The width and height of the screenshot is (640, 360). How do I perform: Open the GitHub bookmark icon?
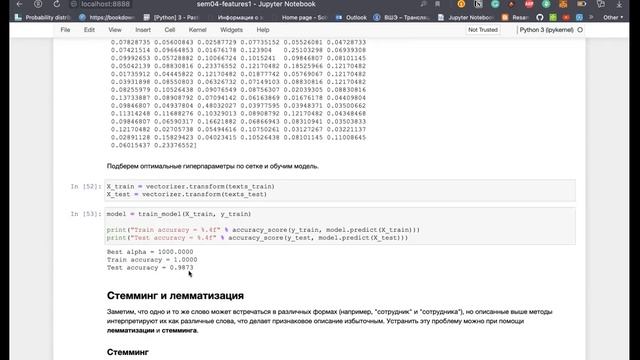pyautogui.click(x=540, y=18)
